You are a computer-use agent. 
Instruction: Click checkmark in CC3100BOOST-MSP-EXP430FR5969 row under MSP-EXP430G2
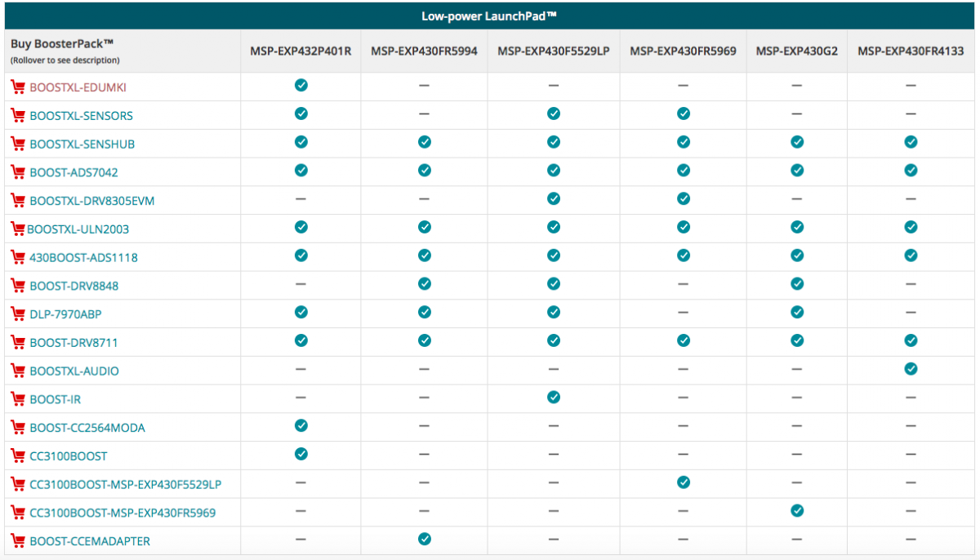tap(797, 511)
